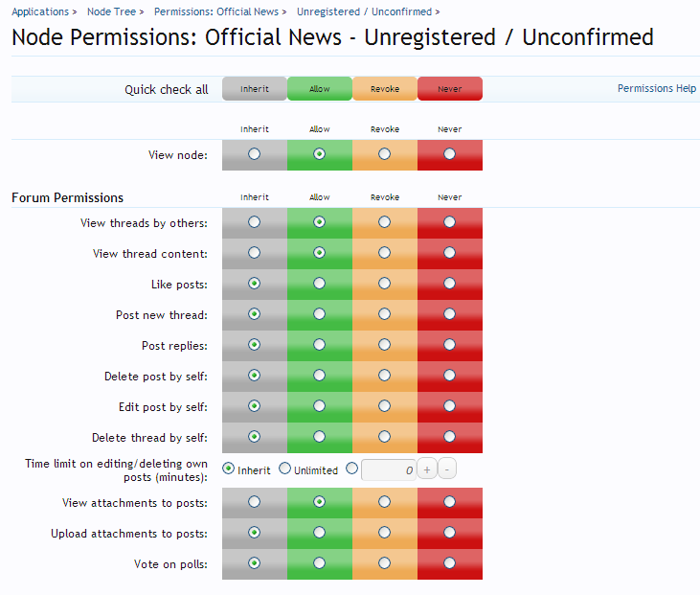Open Permissions: Official News breadcrumb

(216, 11)
